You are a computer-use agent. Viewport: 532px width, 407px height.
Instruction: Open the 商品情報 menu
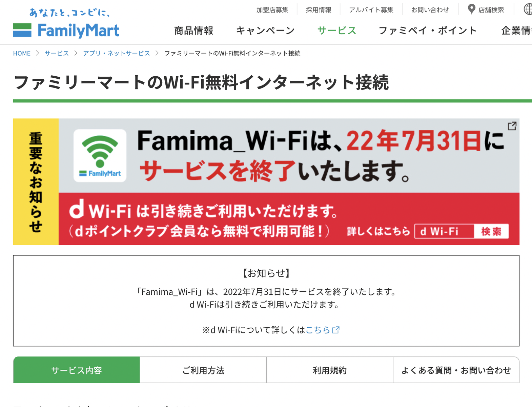coord(193,31)
